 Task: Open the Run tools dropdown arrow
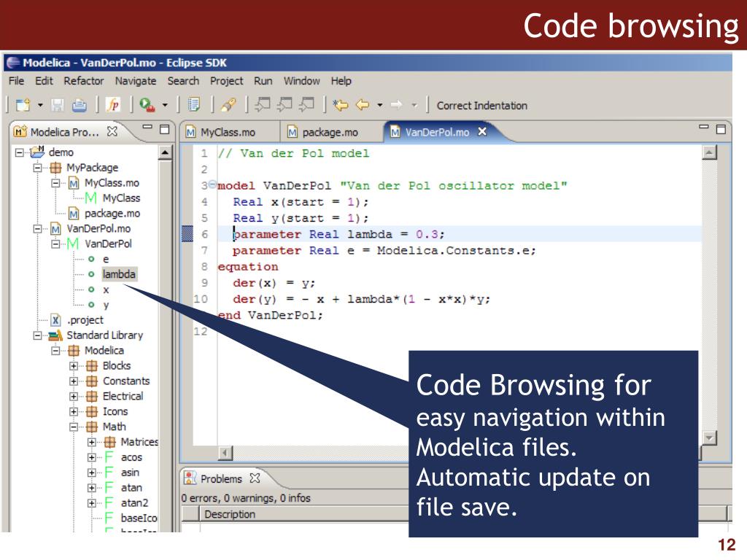[165, 105]
